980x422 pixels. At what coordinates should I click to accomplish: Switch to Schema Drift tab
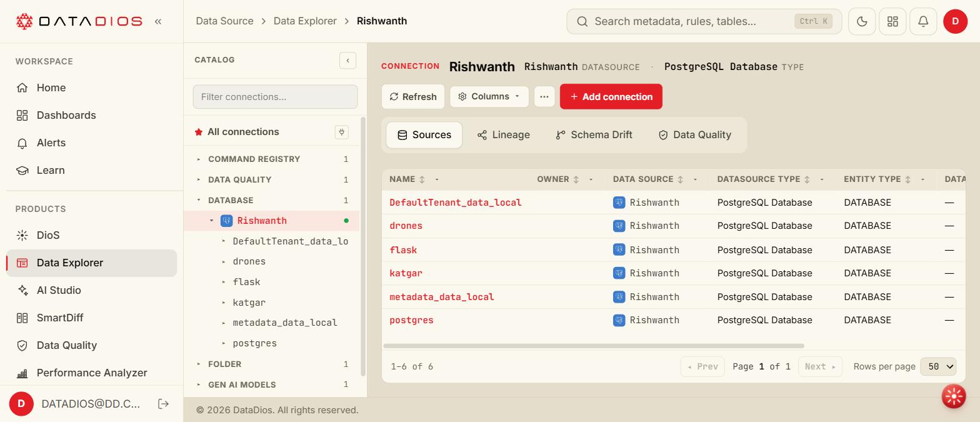click(x=594, y=135)
